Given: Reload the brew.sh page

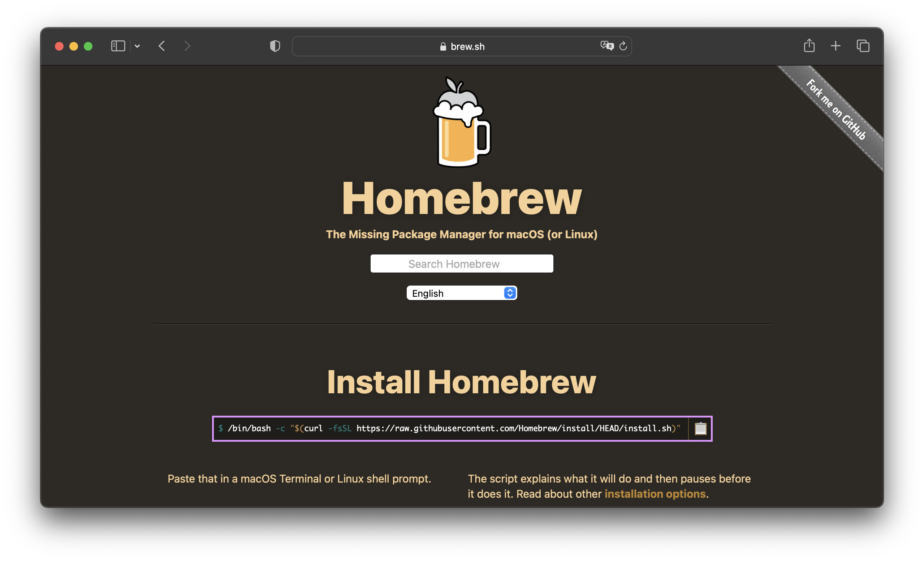Looking at the screenshot, I should pos(623,46).
